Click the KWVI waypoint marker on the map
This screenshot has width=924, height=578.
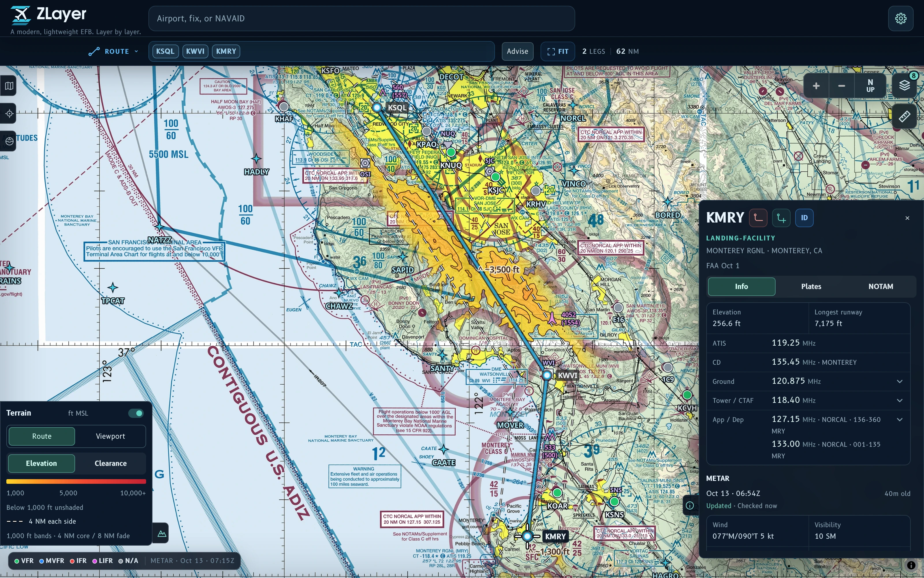(547, 375)
